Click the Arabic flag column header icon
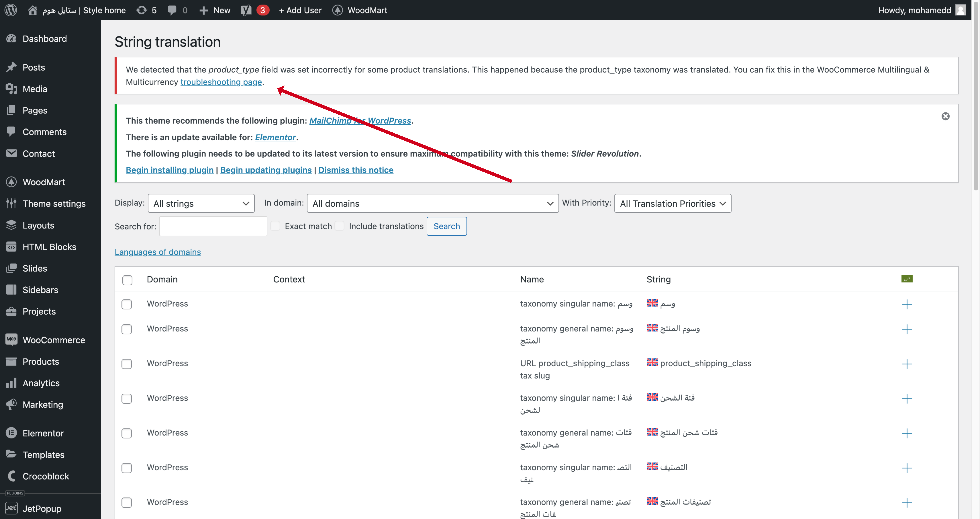The width and height of the screenshot is (980, 519). (907, 279)
